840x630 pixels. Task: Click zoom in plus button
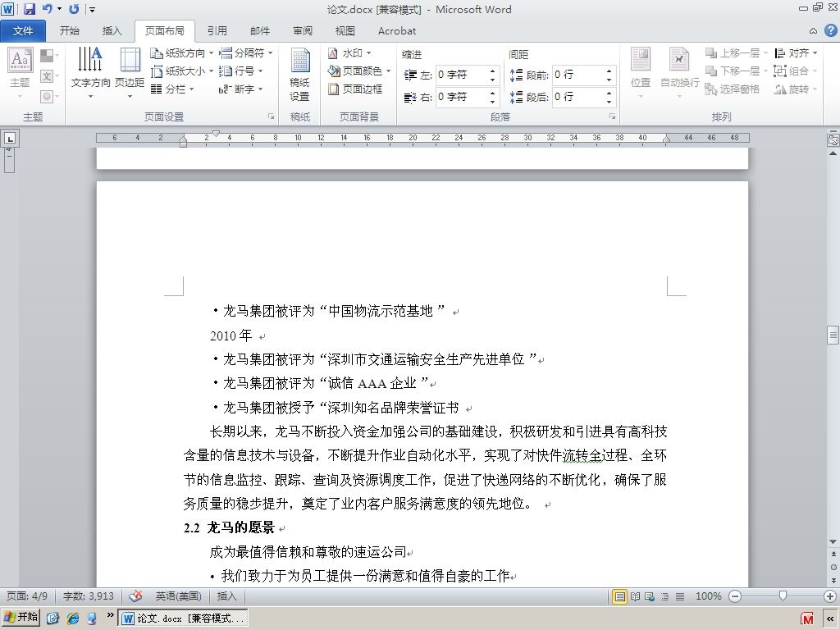pos(830,596)
